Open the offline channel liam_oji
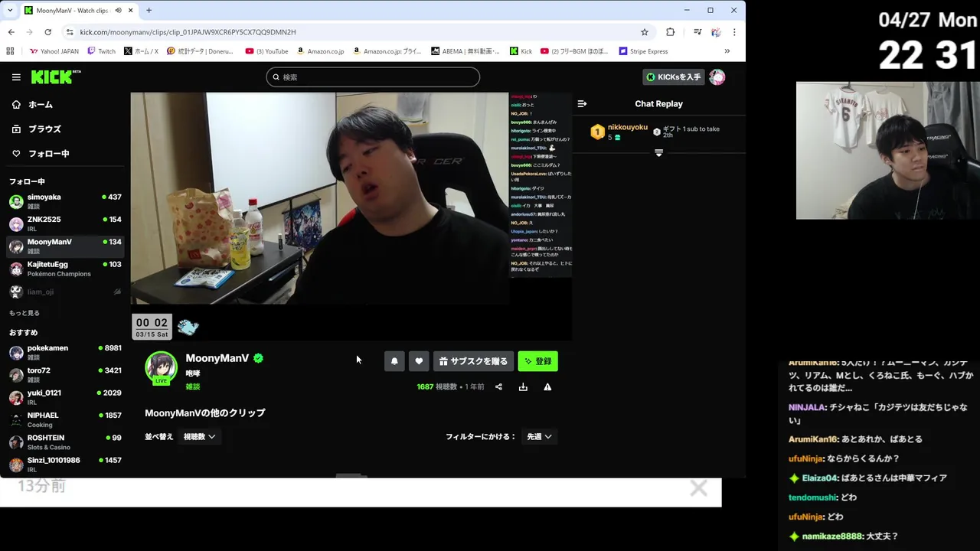The image size is (980, 551). [65, 292]
